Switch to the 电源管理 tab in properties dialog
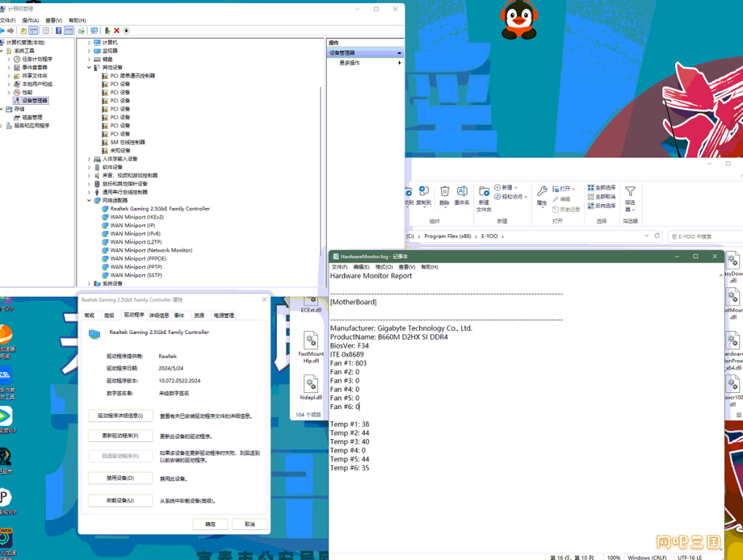 [x=224, y=316]
